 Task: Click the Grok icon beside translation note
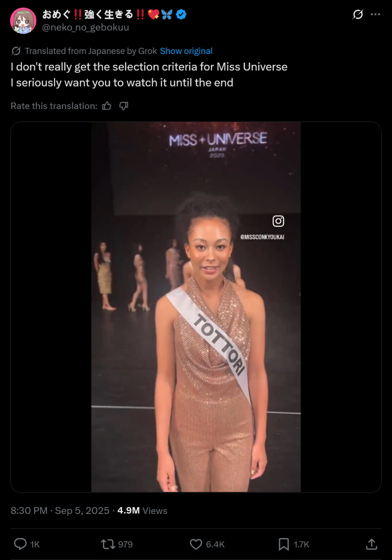(16, 51)
